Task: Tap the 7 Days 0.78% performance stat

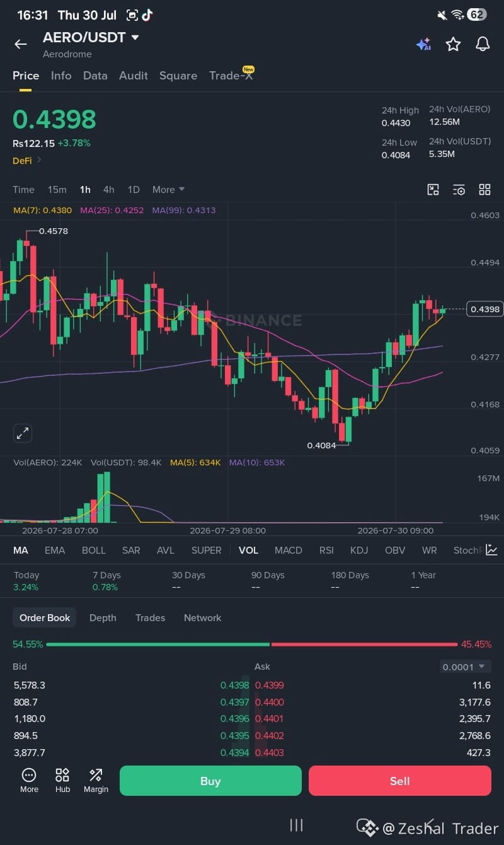Action: pyautogui.click(x=106, y=581)
